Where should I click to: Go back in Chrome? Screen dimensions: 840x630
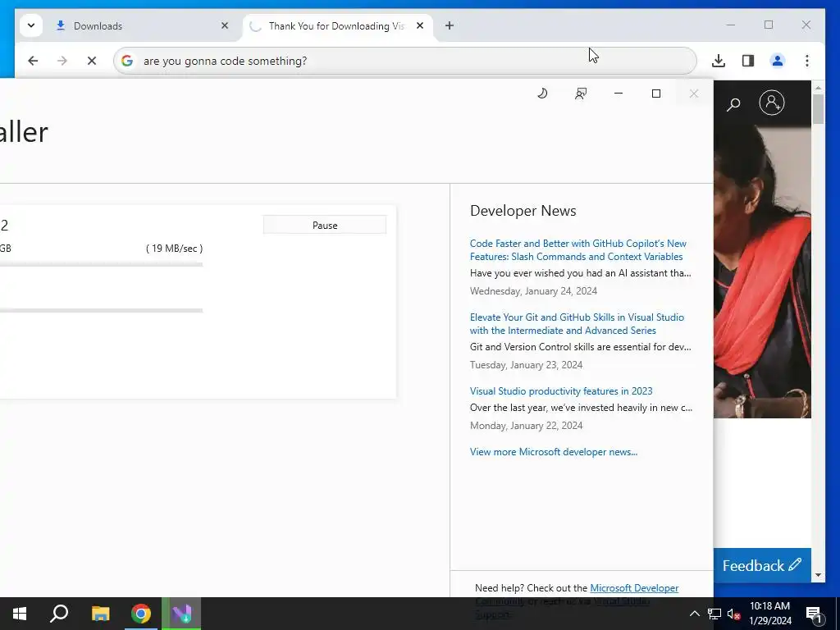click(x=33, y=61)
